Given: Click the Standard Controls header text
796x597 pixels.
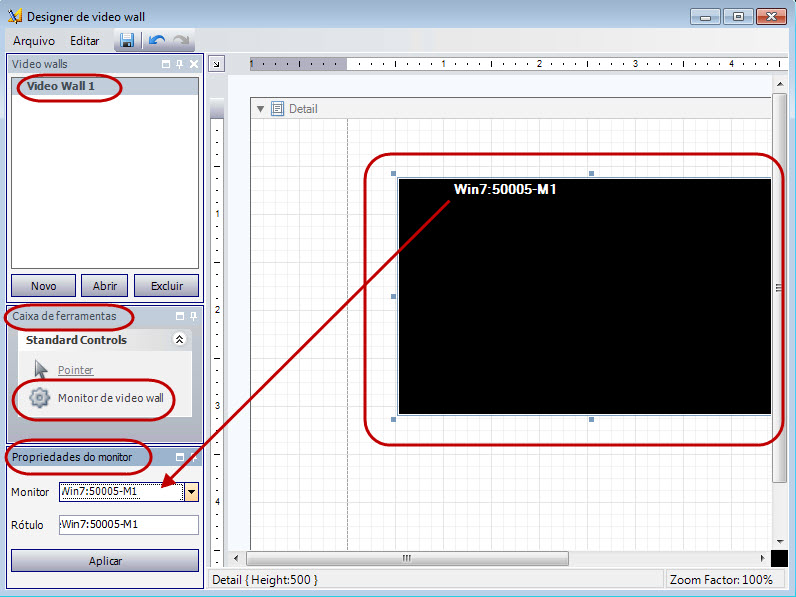Looking at the screenshot, I should 76,340.
